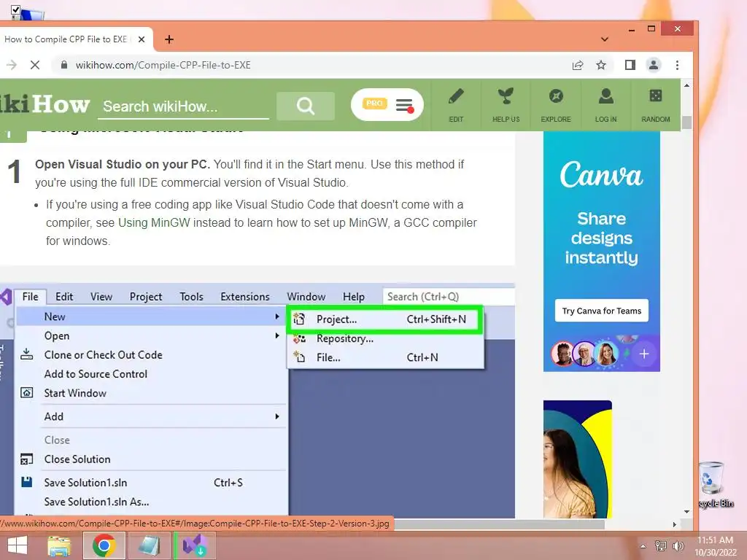Click the wikiHow logo
747x560 pixels.
tap(44, 104)
